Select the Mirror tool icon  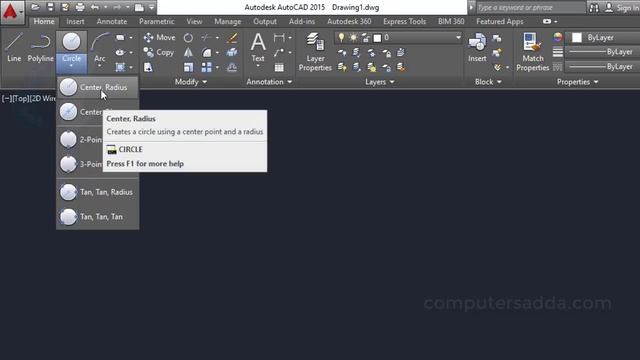[x=188, y=53]
